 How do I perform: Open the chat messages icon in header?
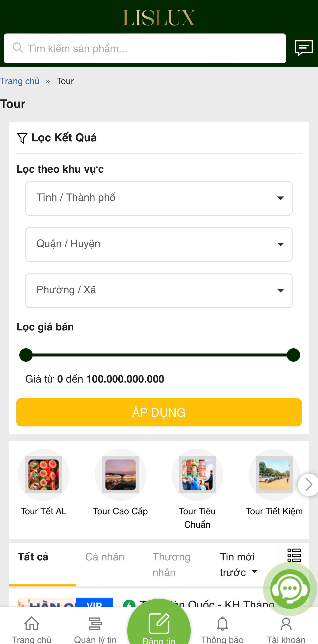point(304,48)
